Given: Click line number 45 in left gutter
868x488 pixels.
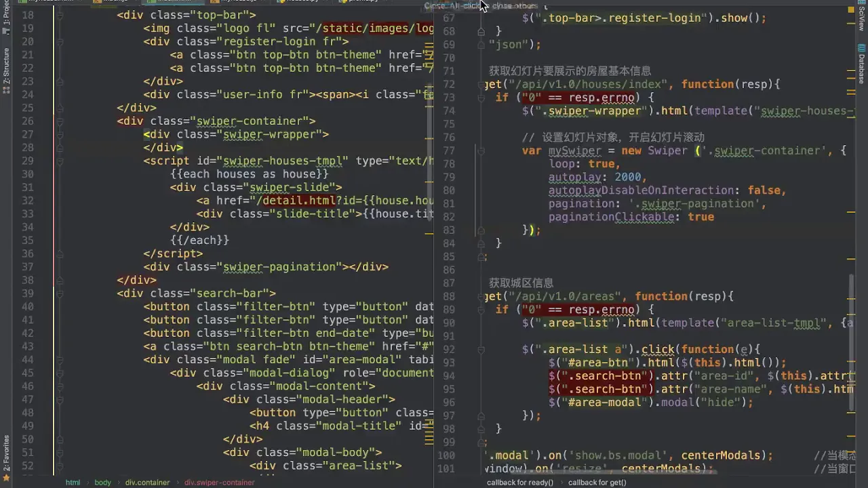Looking at the screenshot, I should coord(27,373).
